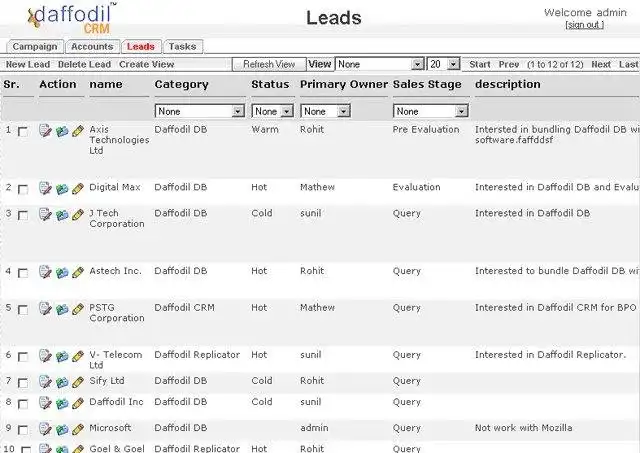Click Create View in the toolbar

[x=147, y=64]
